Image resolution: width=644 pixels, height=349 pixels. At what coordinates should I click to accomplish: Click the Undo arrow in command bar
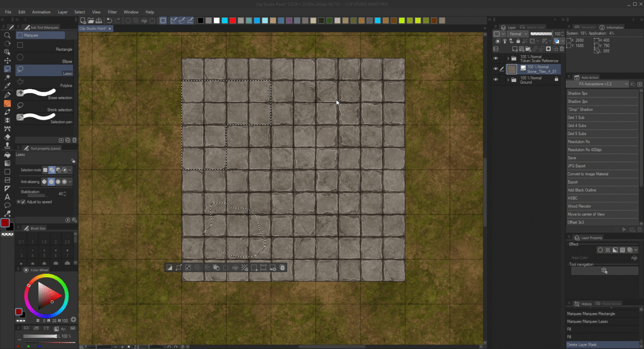pos(109,20)
